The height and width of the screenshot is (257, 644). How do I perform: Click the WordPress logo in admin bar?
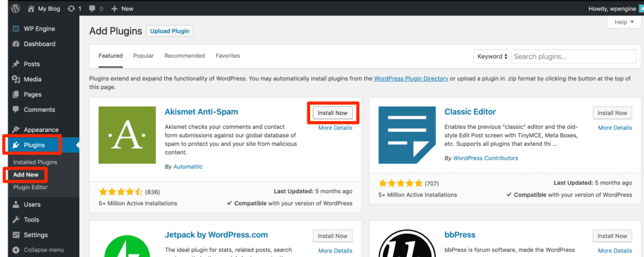(15, 9)
